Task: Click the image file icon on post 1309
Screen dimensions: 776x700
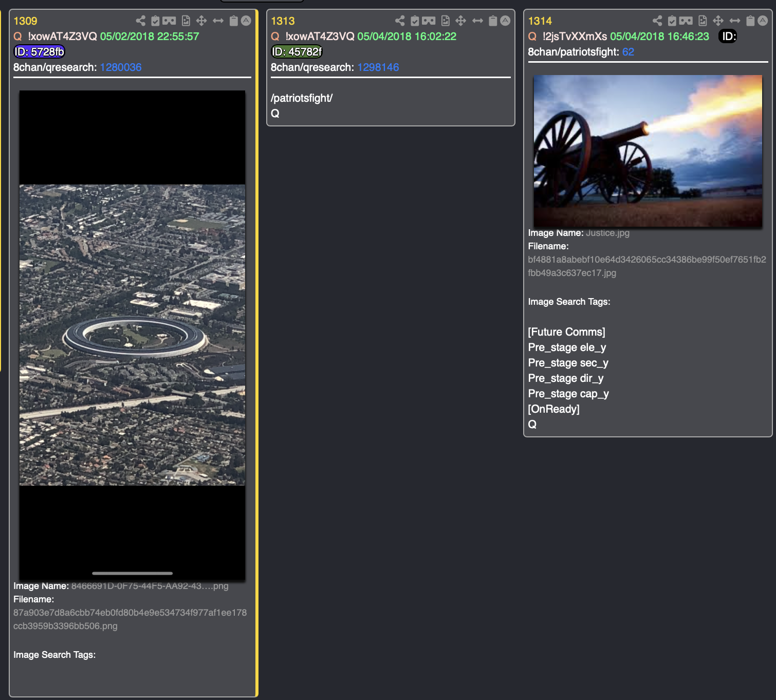Action: coord(186,21)
